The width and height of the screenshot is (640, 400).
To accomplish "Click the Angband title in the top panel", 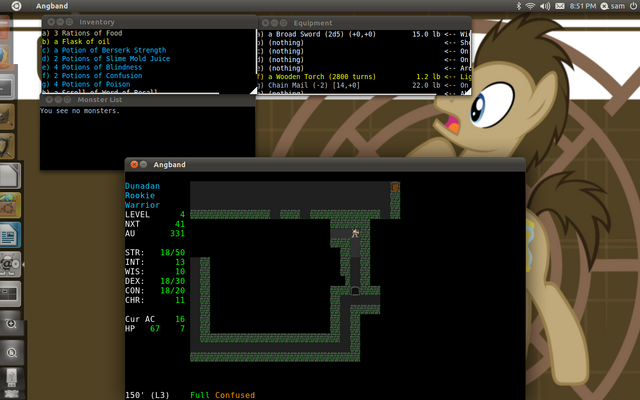I will (x=52, y=6).
